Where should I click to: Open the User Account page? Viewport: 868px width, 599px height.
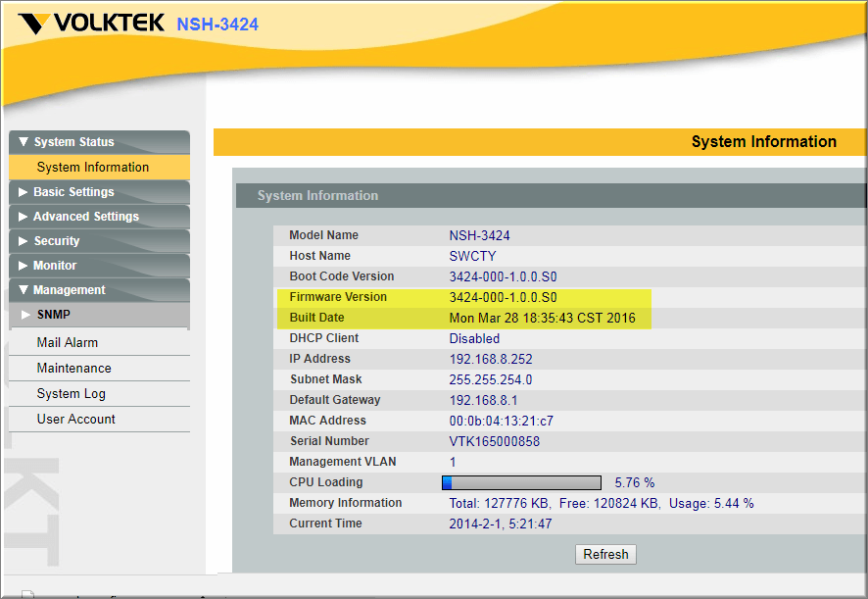point(99,419)
